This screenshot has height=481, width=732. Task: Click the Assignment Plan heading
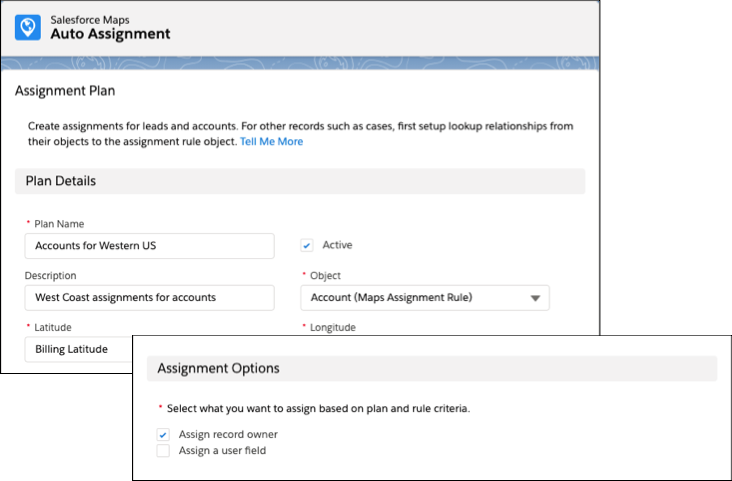65,91
